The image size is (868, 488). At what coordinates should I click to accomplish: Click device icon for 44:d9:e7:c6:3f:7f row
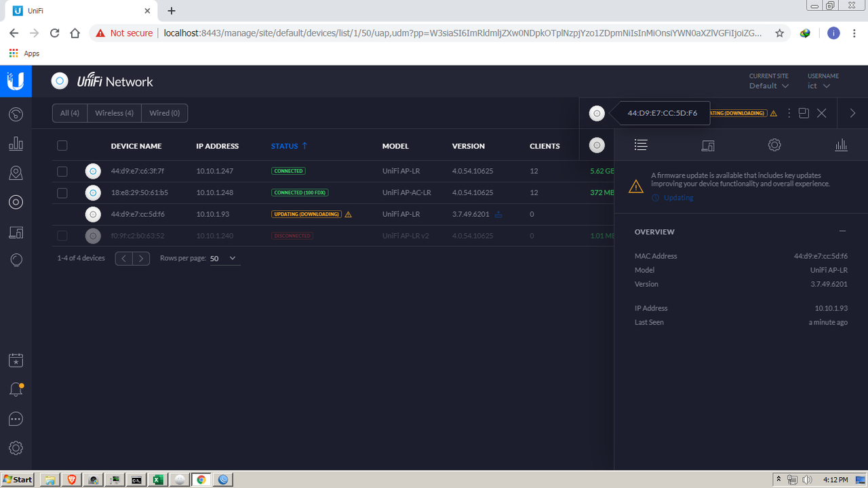(93, 171)
